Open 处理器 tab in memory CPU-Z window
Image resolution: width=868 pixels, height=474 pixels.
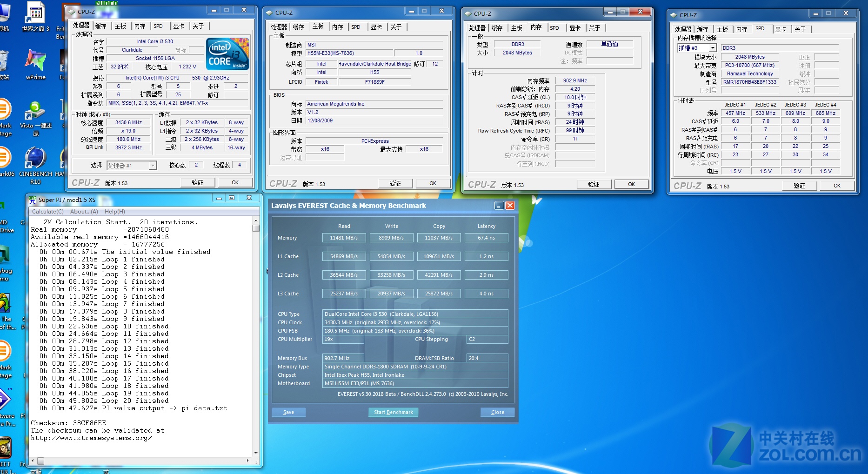coord(477,28)
